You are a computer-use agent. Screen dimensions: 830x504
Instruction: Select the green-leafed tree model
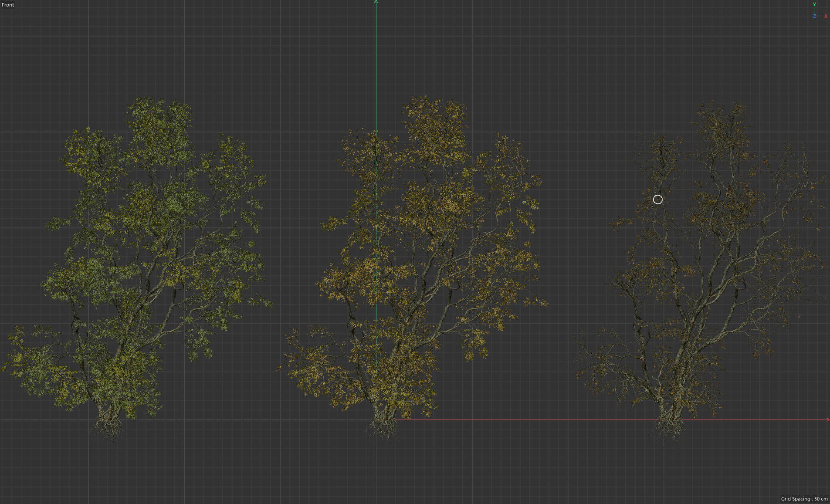(137, 270)
